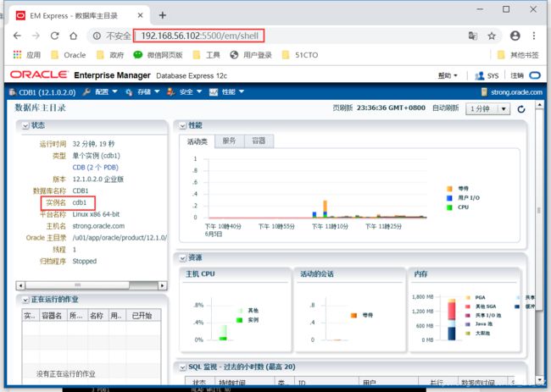Click strong.oracle.com host icon
The image size is (551, 392).
click(x=484, y=92)
